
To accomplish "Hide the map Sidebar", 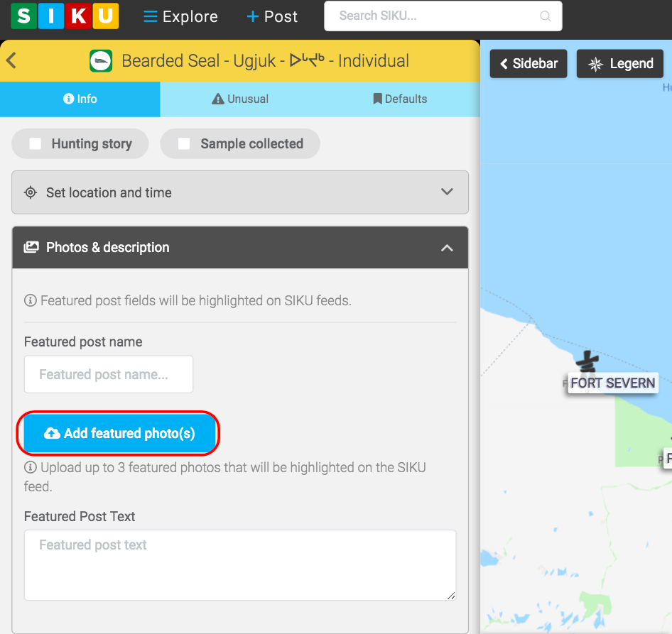I will [x=529, y=64].
